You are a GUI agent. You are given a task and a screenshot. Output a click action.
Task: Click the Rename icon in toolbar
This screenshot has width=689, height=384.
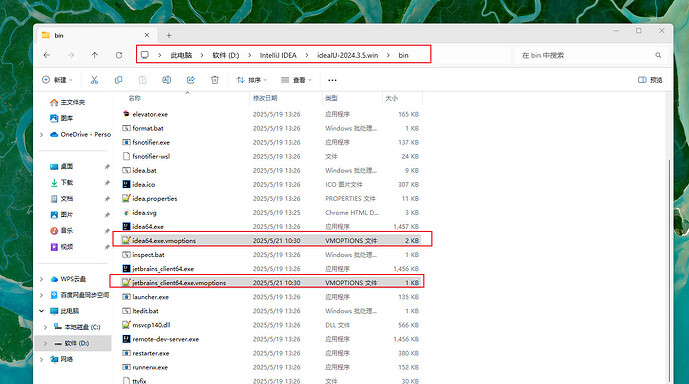pyautogui.click(x=167, y=80)
